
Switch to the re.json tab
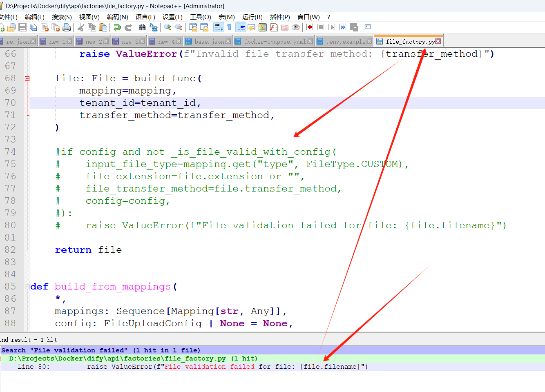[18, 42]
